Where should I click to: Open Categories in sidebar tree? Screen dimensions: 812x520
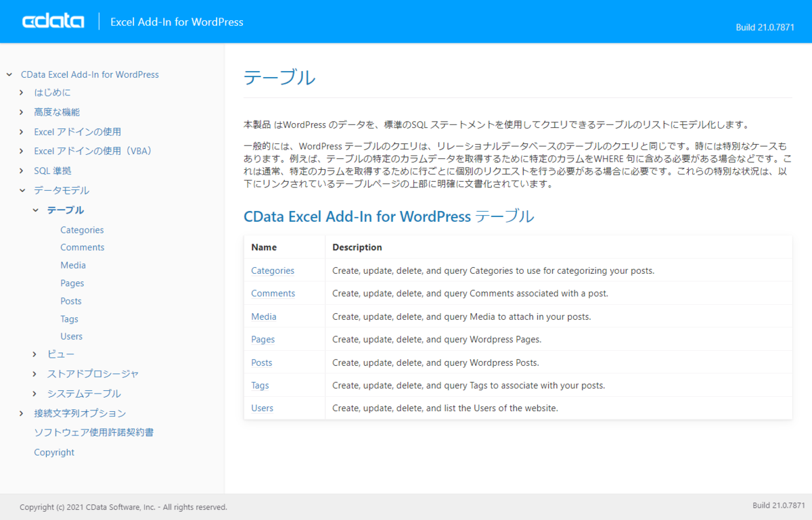click(82, 230)
